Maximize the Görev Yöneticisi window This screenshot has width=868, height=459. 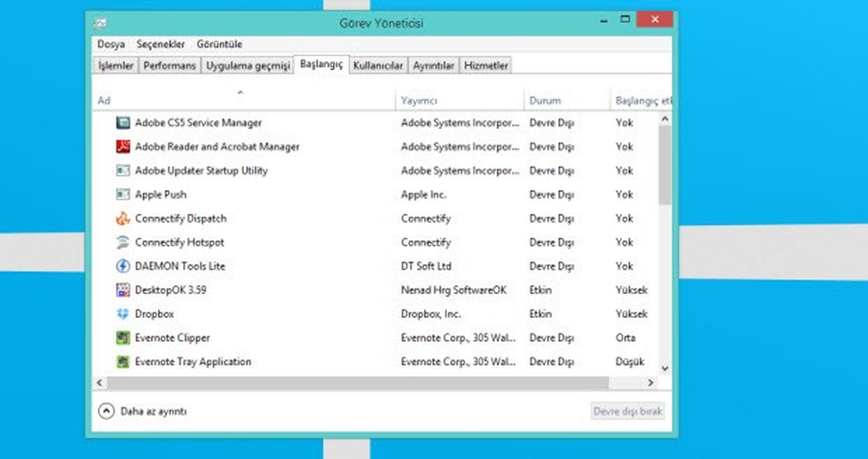coord(625,20)
